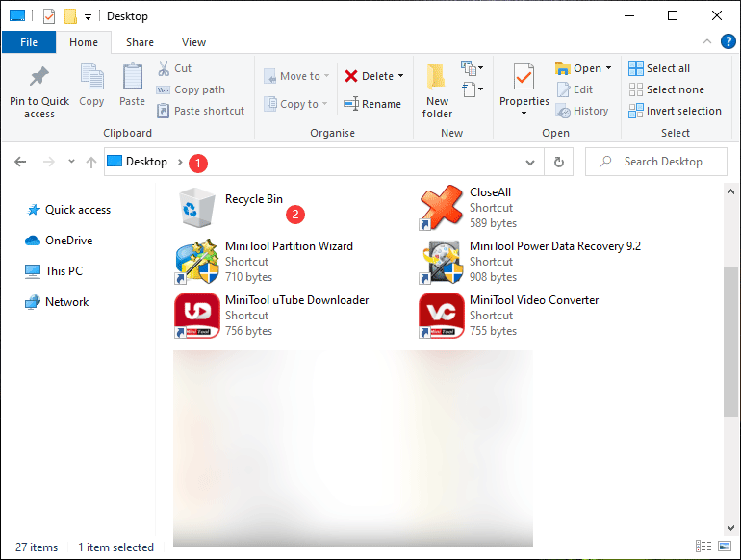This screenshot has width=741, height=560.
Task: Switch to the Home ribbon tab
Action: click(84, 42)
